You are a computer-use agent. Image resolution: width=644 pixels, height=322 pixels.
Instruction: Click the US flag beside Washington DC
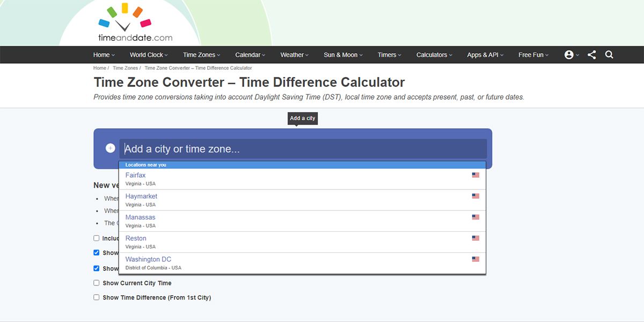(475, 259)
